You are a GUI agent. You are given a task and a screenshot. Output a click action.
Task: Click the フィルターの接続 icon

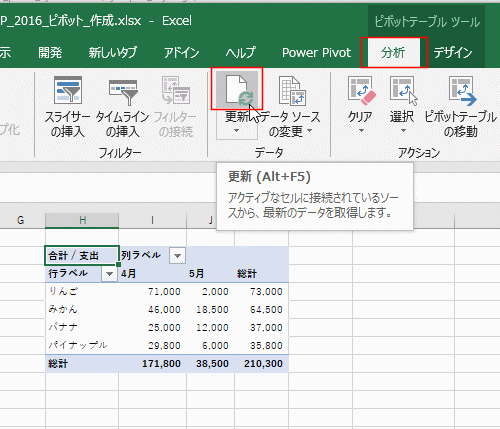[x=176, y=90]
